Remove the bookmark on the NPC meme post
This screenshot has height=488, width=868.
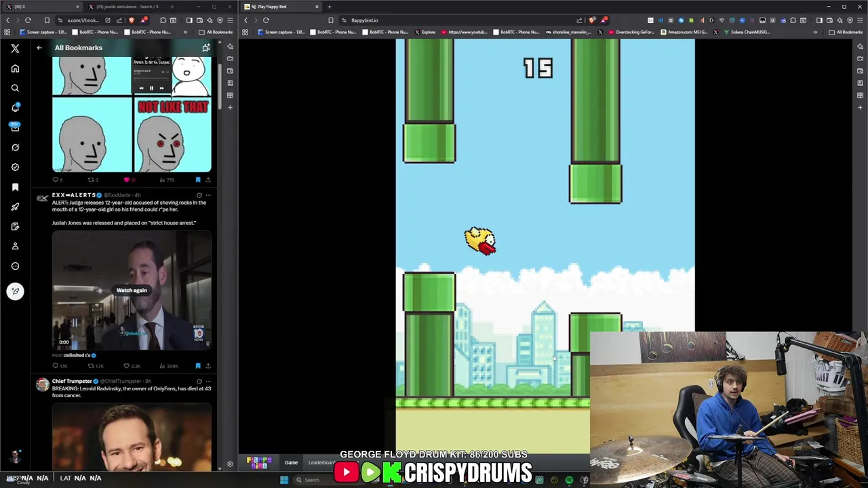coord(198,180)
